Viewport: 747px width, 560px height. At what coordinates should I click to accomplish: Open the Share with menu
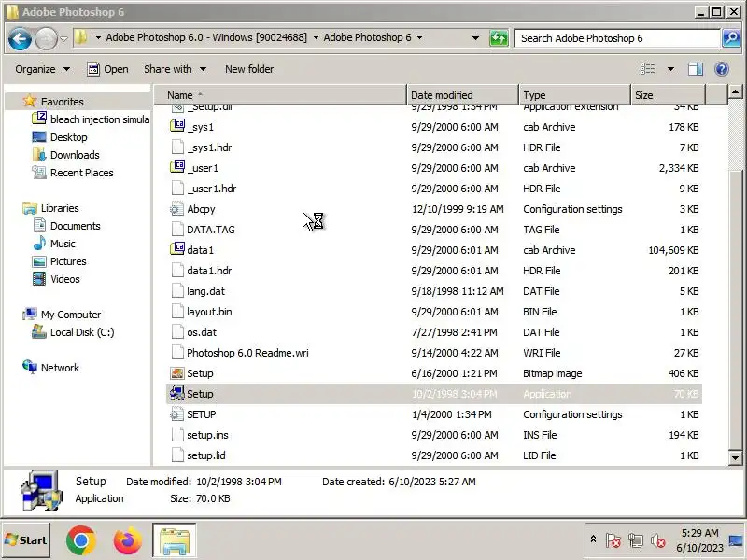175,69
